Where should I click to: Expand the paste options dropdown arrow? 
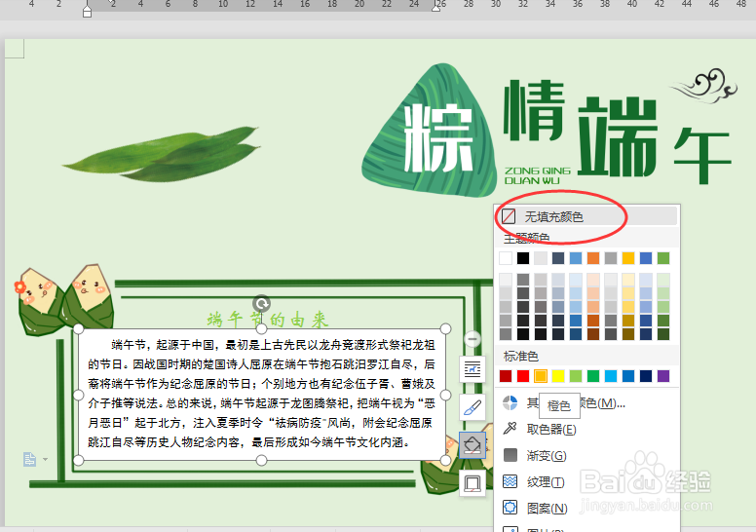point(46,459)
